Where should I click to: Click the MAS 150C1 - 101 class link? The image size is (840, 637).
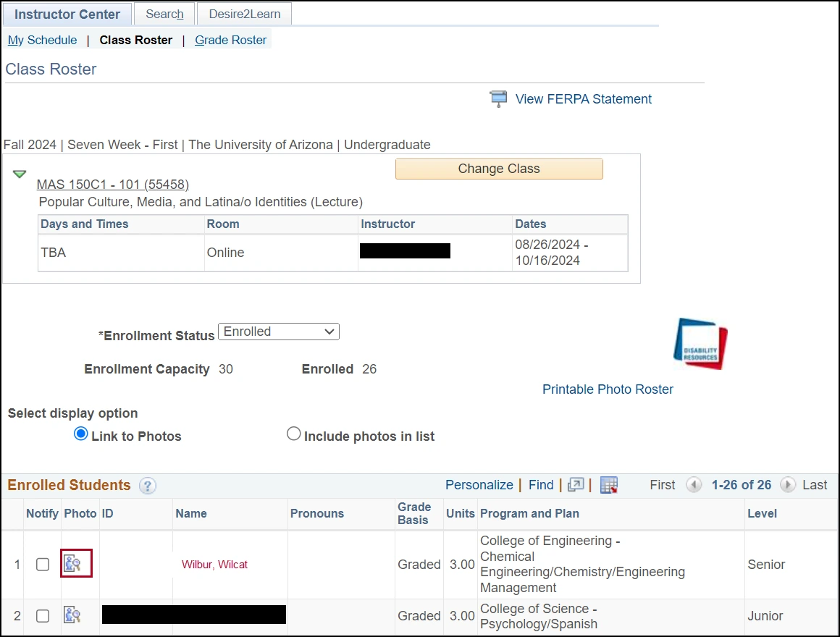click(x=112, y=185)
